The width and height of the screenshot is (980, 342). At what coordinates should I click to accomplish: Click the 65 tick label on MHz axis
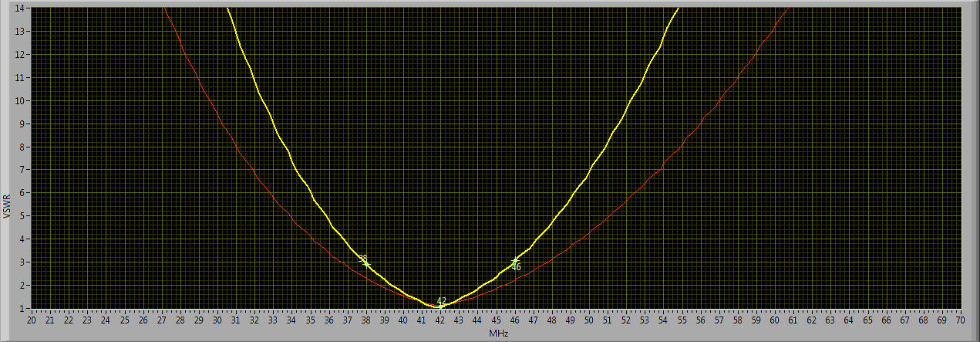tap(867, 319)
